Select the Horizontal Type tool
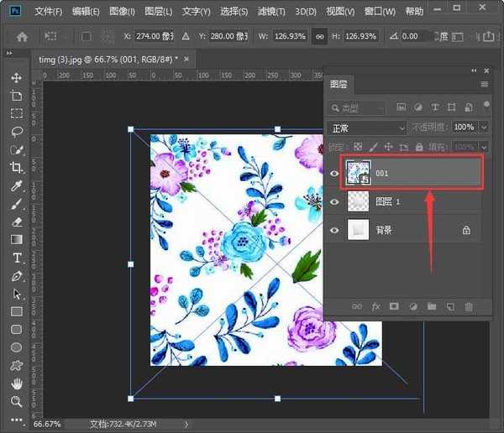The image size is (504, 433). pos(16,258)
